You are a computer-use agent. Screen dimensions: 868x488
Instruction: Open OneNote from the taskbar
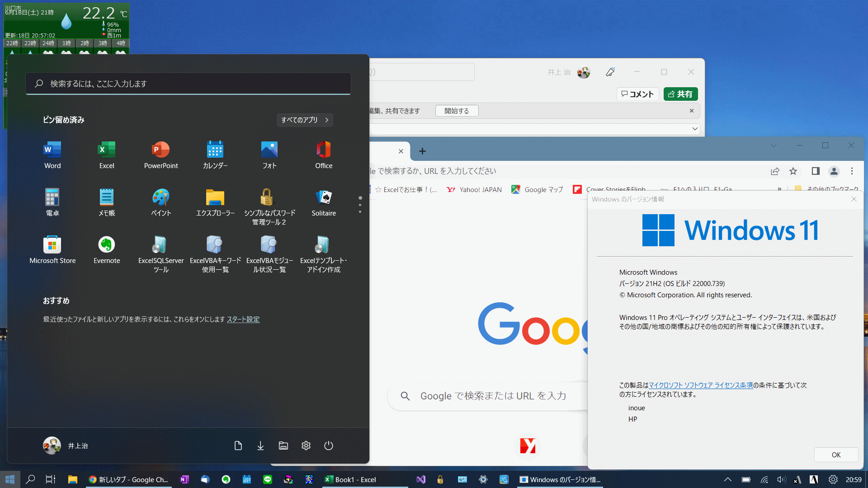pyautogui.click(x=184, y=479)
